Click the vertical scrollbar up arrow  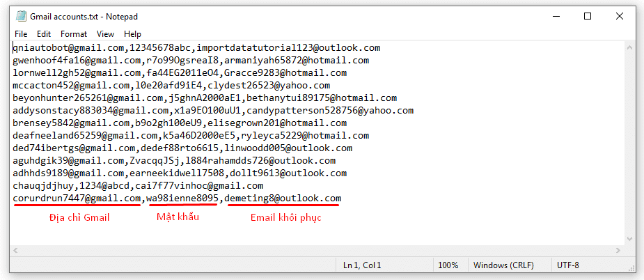coord(629,47)
